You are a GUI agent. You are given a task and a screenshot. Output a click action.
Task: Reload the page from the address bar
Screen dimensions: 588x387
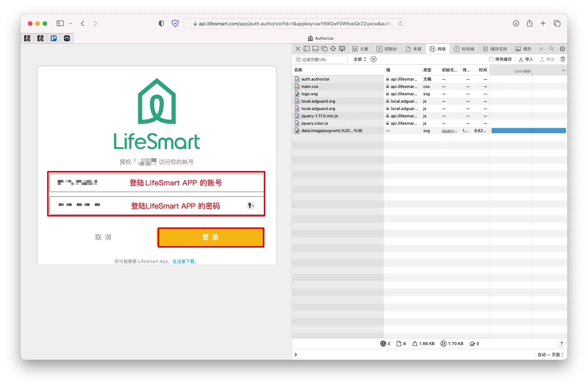click(400, 24)
